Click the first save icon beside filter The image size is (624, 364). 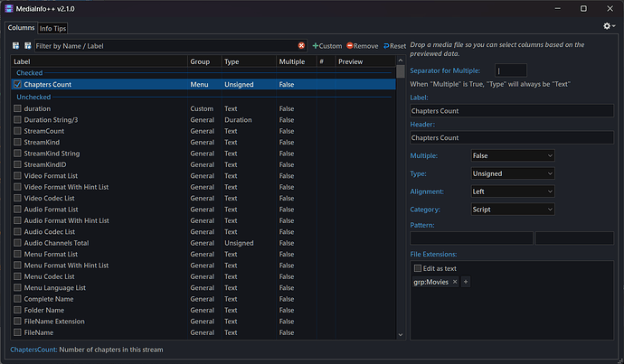pos(16,45)
